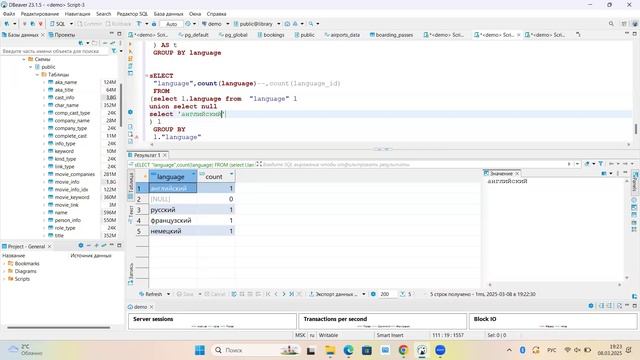Click the object name search field
This screenshot has width=640, height=360.
point(54,51)
